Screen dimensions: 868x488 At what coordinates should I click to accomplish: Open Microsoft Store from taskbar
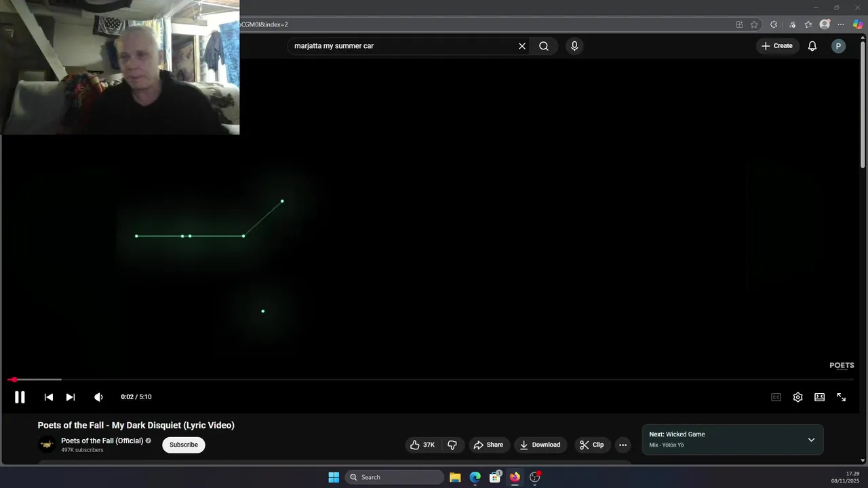point(495,477)
